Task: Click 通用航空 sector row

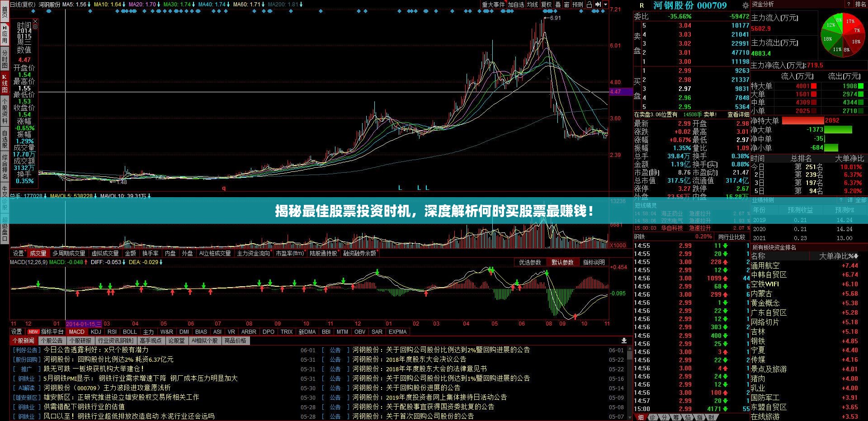Action: pyautogui.click(x=805, y=265)
